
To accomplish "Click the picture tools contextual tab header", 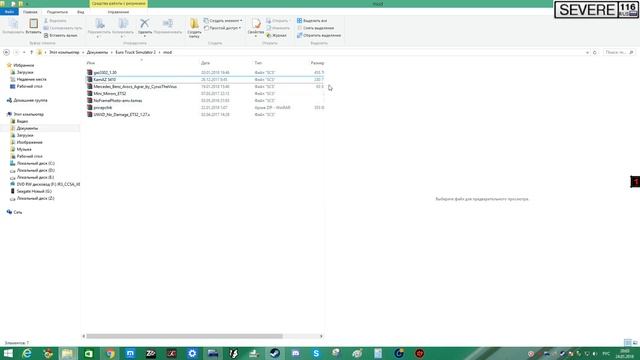I will [x=119, y=4].
